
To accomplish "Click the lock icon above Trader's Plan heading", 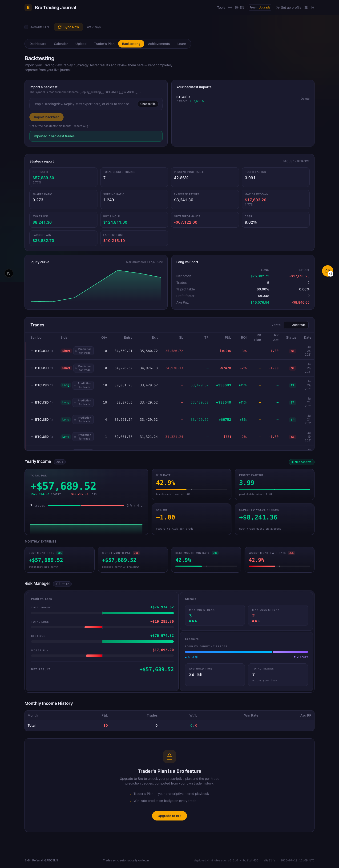I will click(169, 757).
